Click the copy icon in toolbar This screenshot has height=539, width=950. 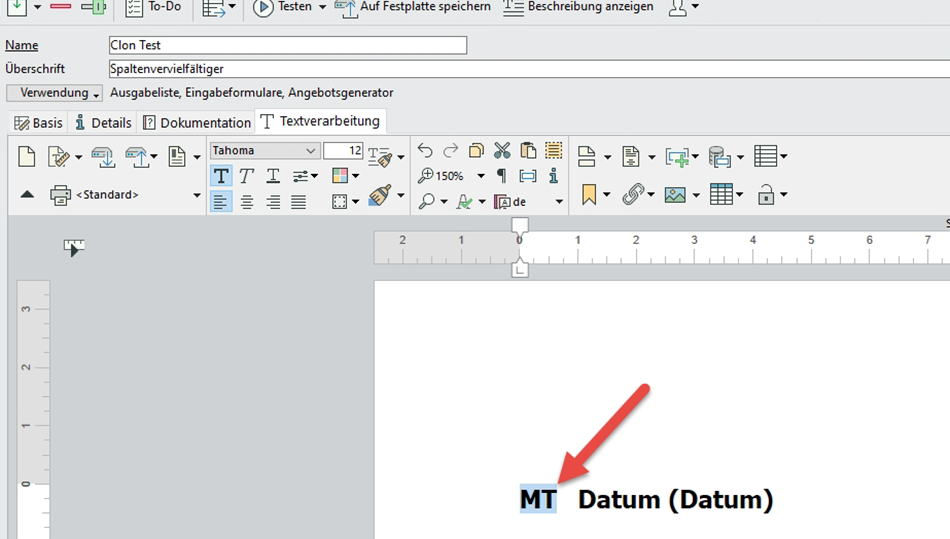477,151
